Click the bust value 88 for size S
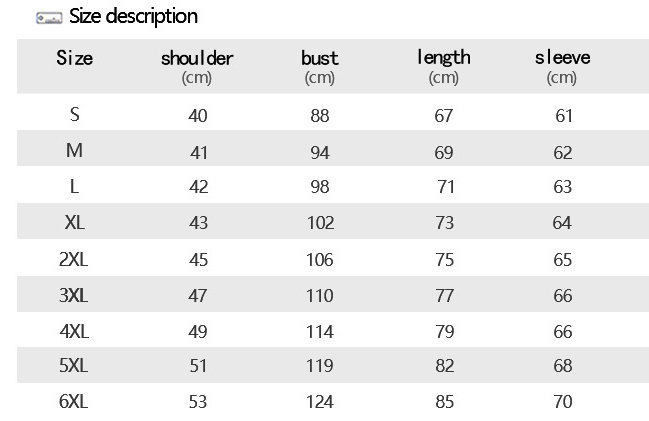The width and height of the screenshot is (649, 421). pyautogui.click(x=320, y=116)
